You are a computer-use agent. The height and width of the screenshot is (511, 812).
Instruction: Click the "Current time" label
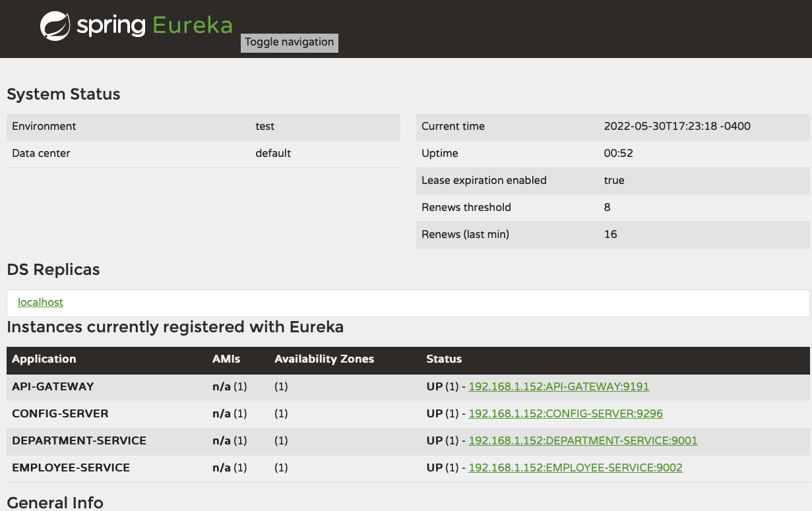pyautogui.click(x=453, y=126)
